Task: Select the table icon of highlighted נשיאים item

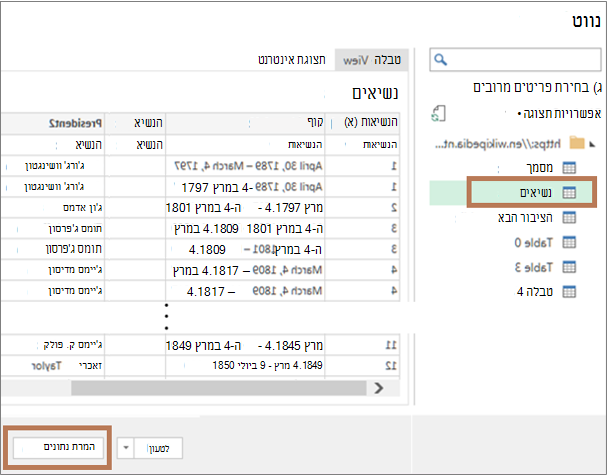Action: pos(569,192)
